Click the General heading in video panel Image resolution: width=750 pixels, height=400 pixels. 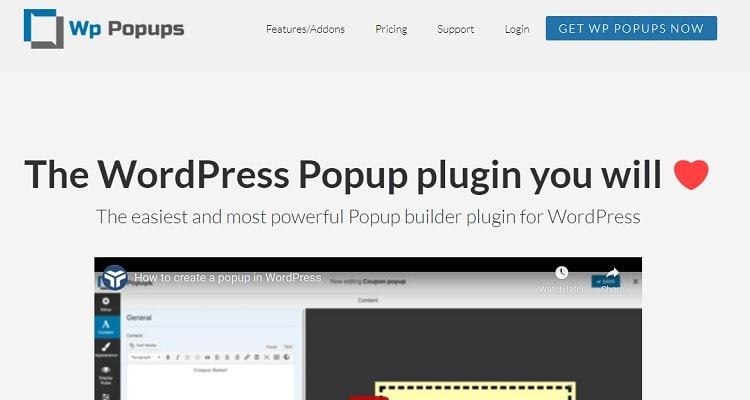click(x=139, y=318)
